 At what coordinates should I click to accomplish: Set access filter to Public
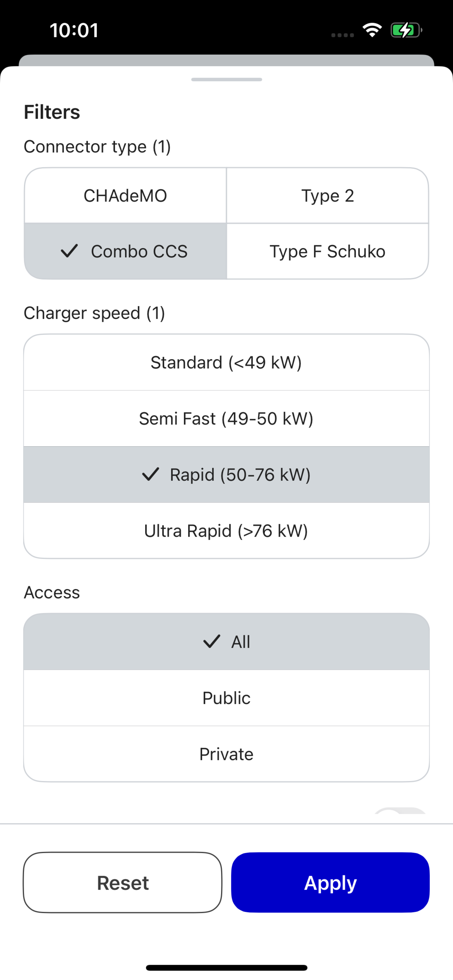coord(226,698)
